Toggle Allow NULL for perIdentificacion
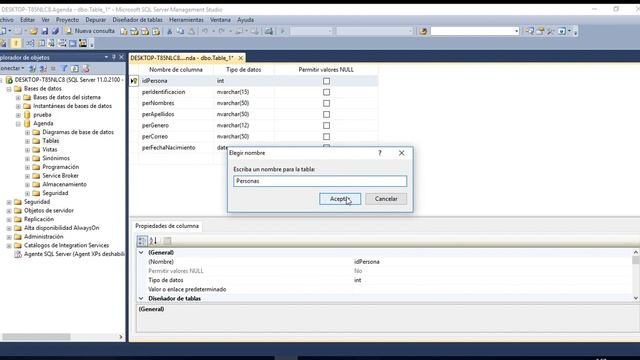This screenshot has width=640, height=360. click(x=327, y=92)
